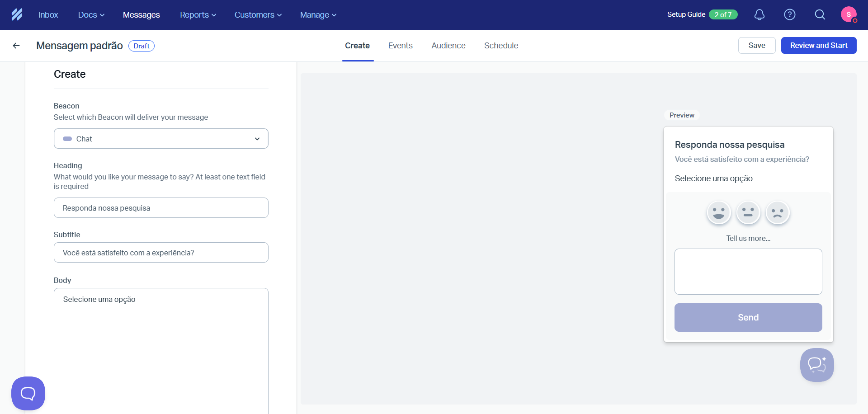Select the happy face rating

tap(718, 212)
